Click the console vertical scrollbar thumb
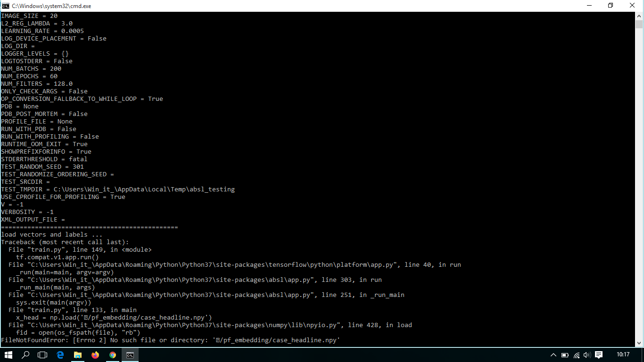Viewport: 644px width, 362px height. tap(639, 25)
